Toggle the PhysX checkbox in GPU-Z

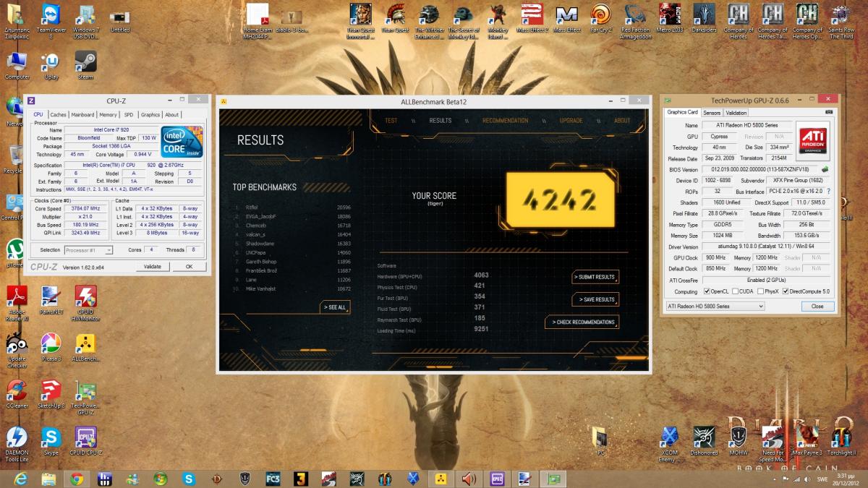[x=759, y=291]
